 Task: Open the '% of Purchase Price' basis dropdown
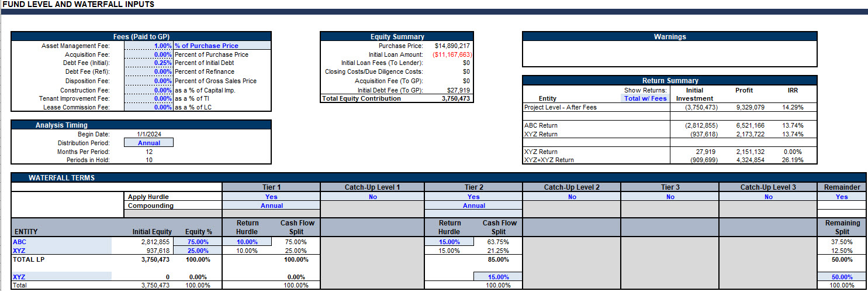(x=222, y=46)
